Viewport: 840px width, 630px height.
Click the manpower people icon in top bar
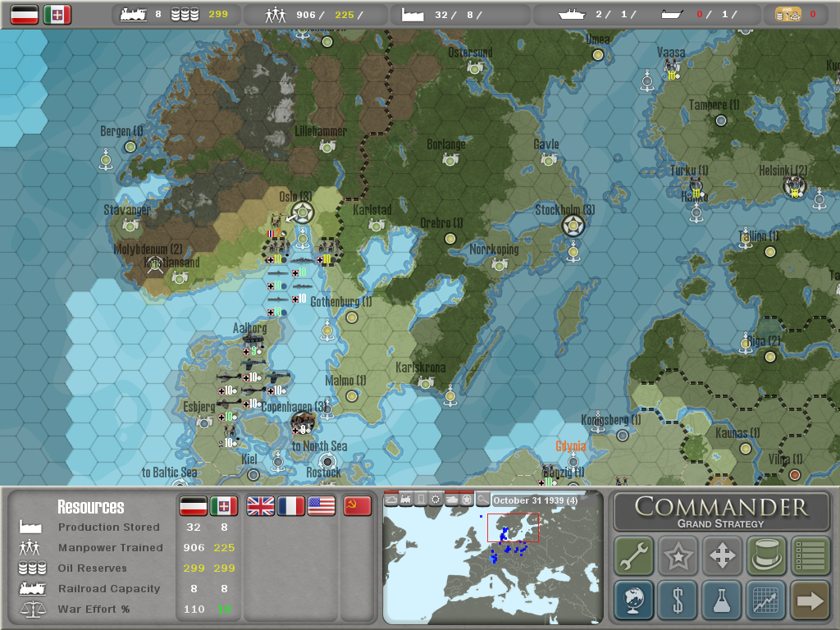click(276, 15)
